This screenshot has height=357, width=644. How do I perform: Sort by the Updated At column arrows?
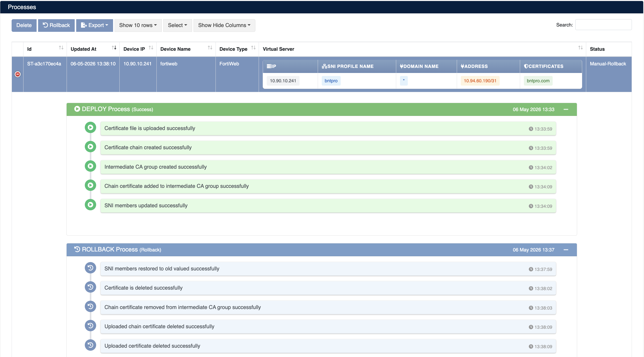[114, 48]
